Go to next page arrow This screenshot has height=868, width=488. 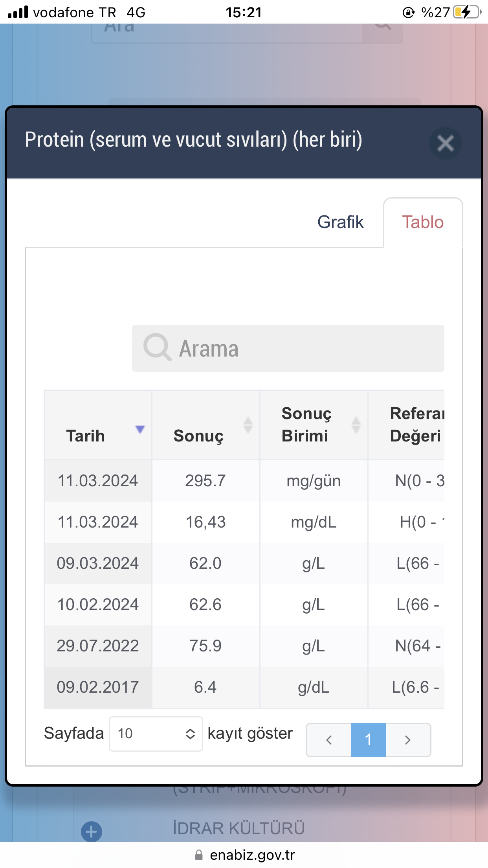coord(408,740)
